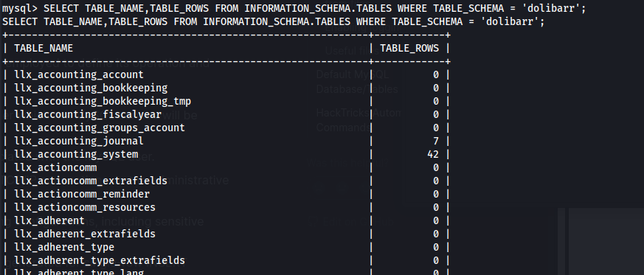Click the mysql> prompt query line

294,8
